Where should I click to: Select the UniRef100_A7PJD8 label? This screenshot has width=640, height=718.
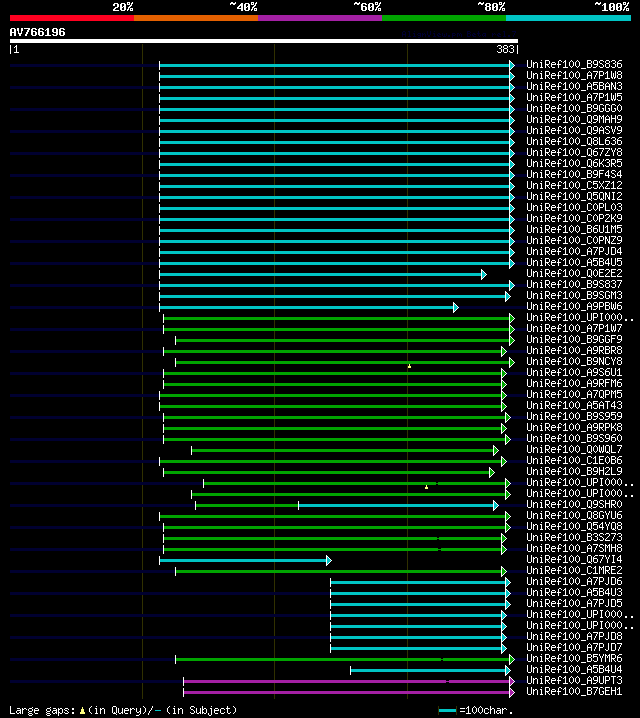(574, 636)
